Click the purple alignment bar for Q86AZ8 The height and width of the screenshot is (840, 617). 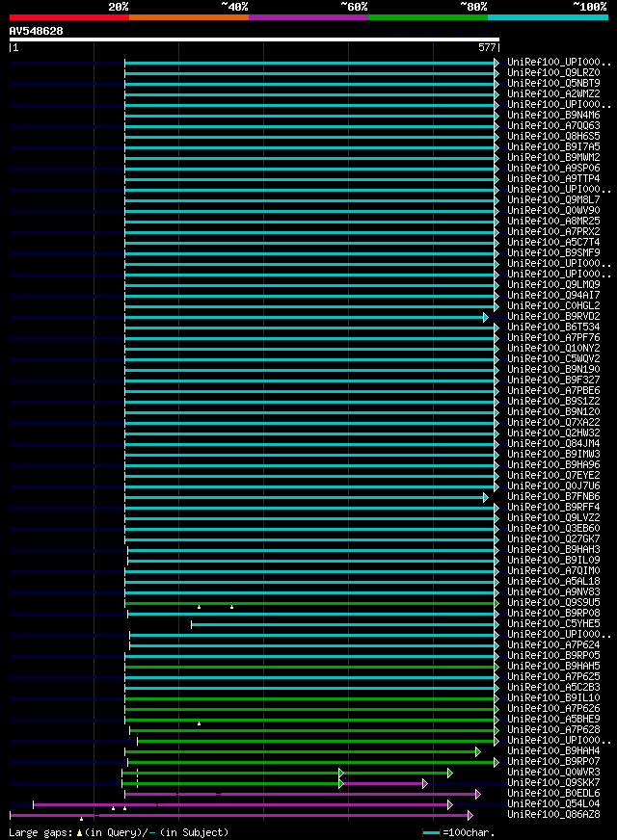tap(239, 816)
